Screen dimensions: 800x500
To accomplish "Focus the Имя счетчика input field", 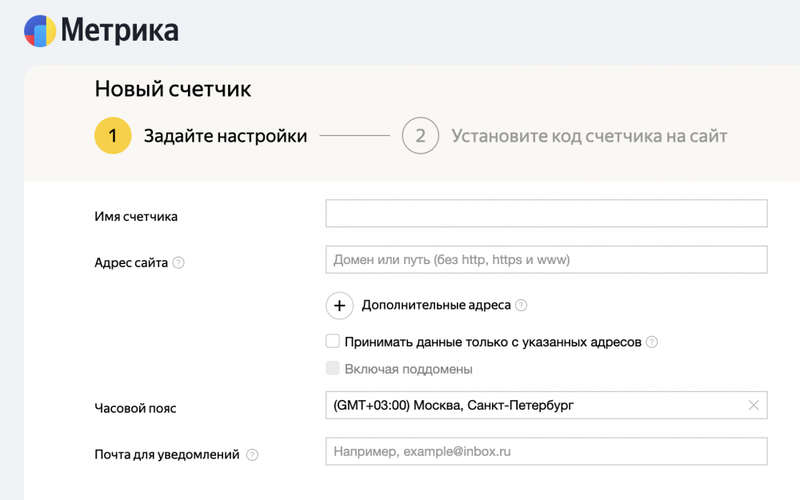I will pyautogui.click(x=546, y=213).
